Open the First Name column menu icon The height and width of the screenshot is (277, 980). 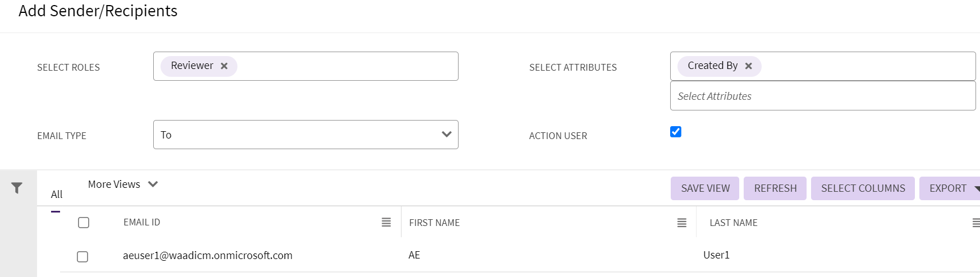pos(681,223)
